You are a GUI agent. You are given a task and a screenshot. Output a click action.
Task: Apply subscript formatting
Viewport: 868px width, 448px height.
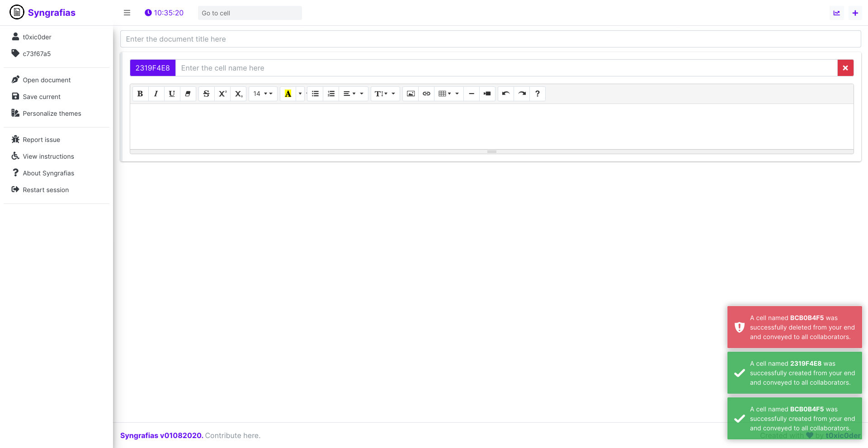(x=239, y=94)
